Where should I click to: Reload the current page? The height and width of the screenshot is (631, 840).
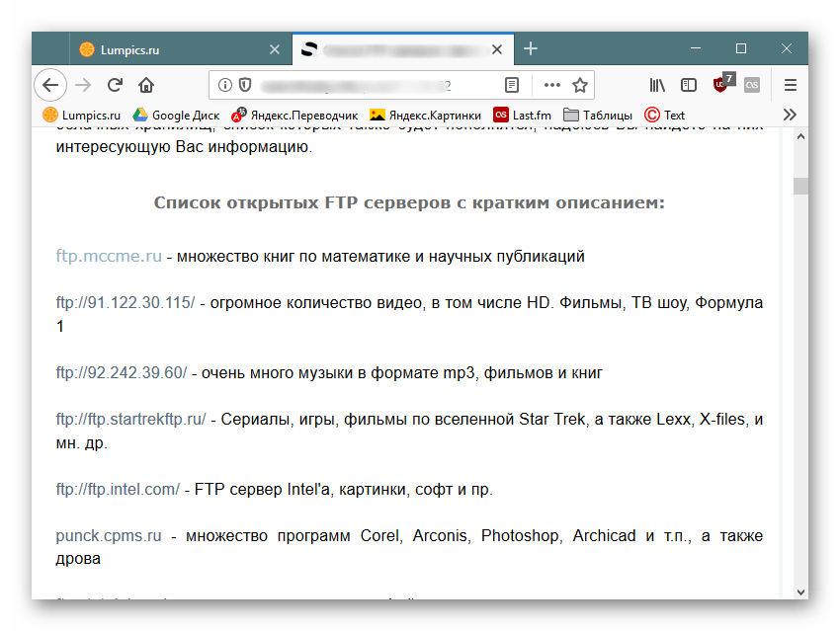(115, 85)
